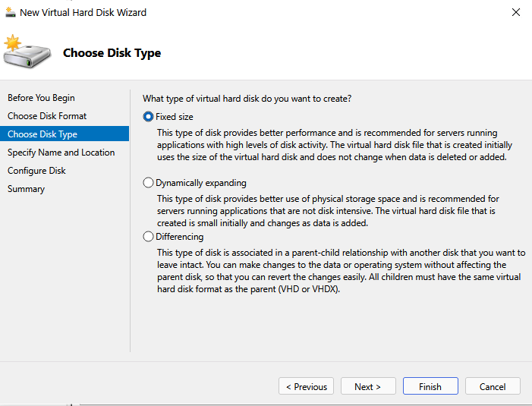Image resolution: width=532 pixels, height=406 pixels.
Task: Click the Finish button
Action: (430, 386)
